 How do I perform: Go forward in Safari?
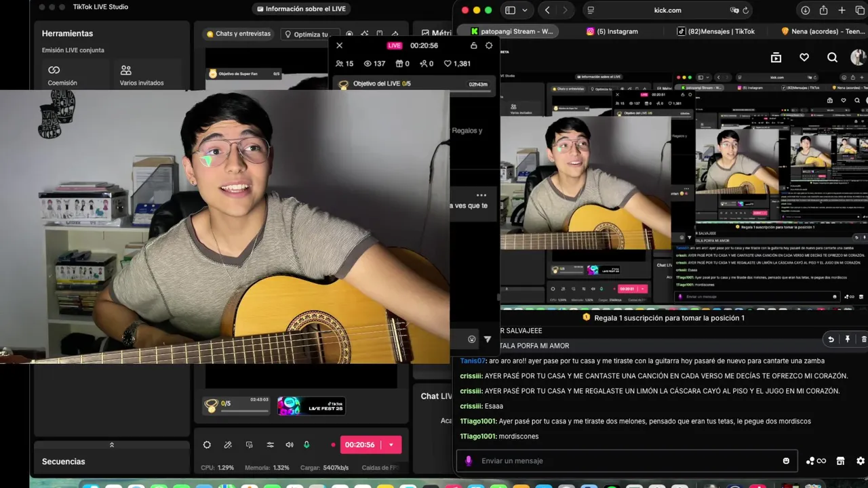[x=565, y=10]
